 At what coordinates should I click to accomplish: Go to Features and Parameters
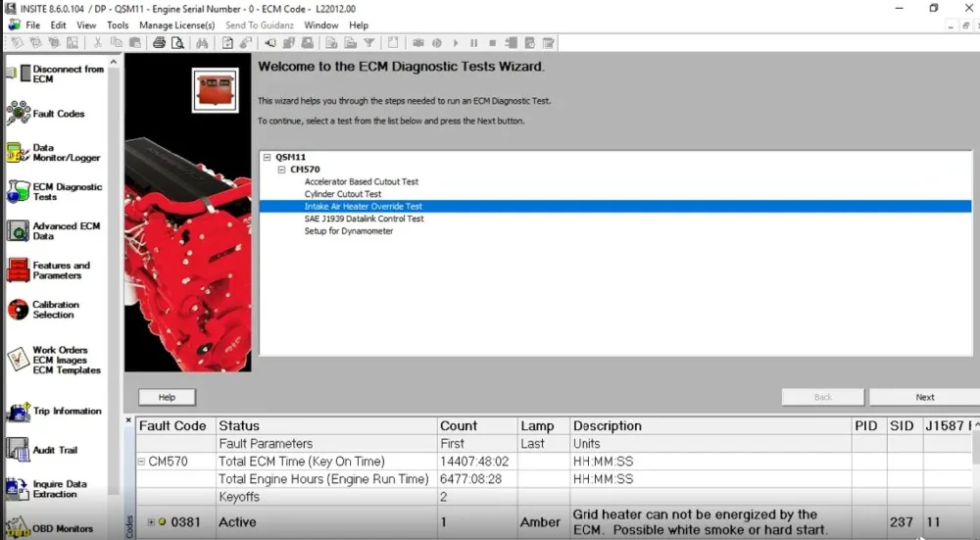[49, 270]
